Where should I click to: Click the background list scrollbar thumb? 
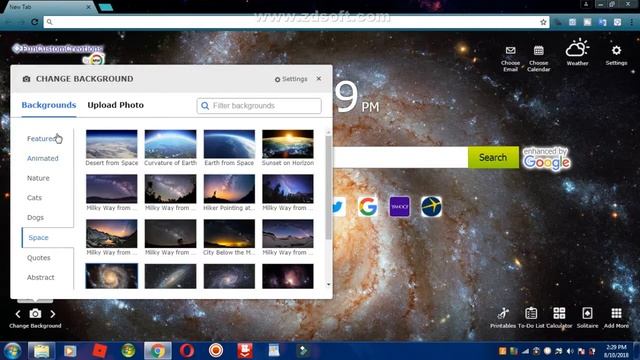coord(329,188)
